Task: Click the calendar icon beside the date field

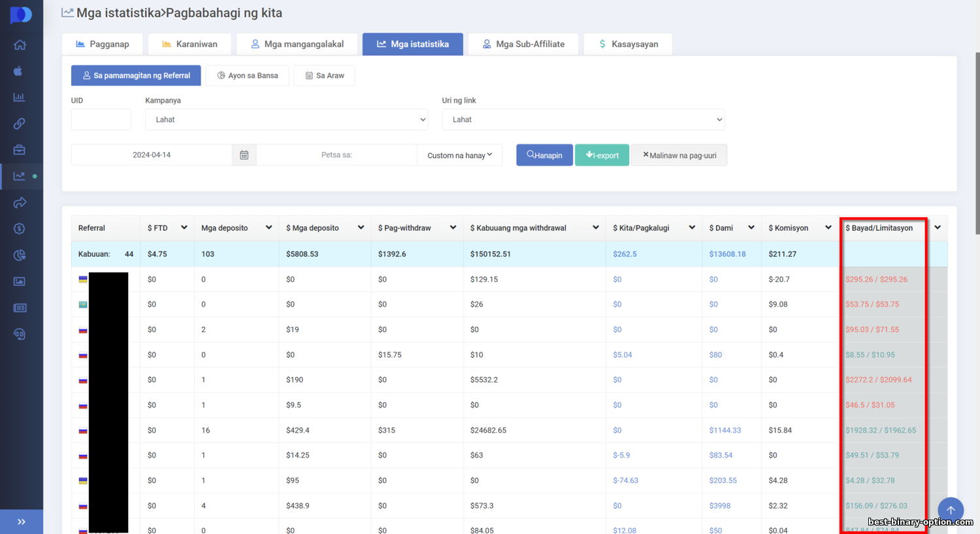Action: (x=244, y=155)
